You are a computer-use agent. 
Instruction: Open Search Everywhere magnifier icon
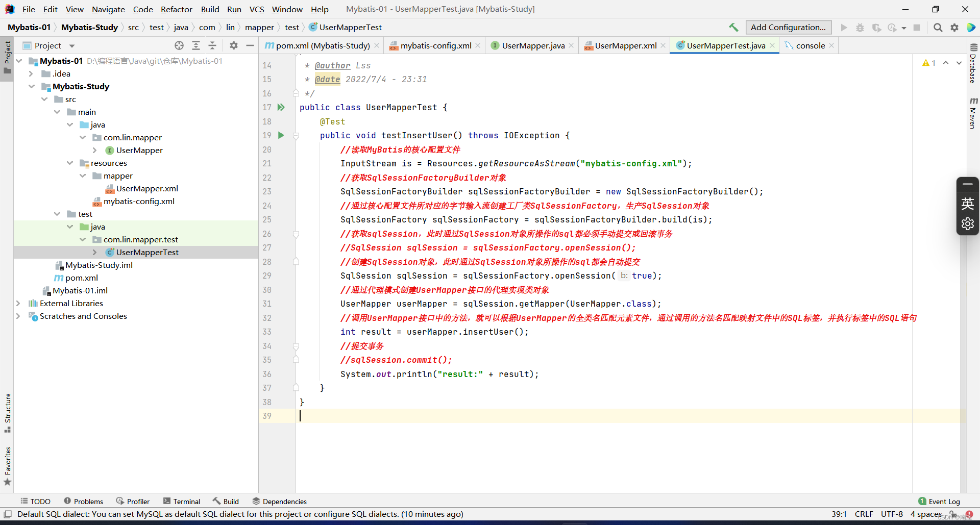click(x=938, y=28)
